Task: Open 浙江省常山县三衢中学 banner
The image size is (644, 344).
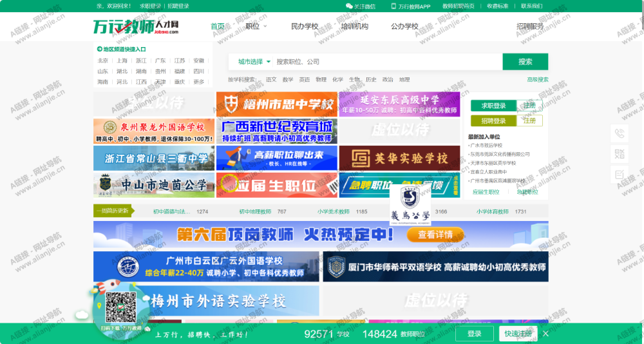Action: [x=154, y=158]
